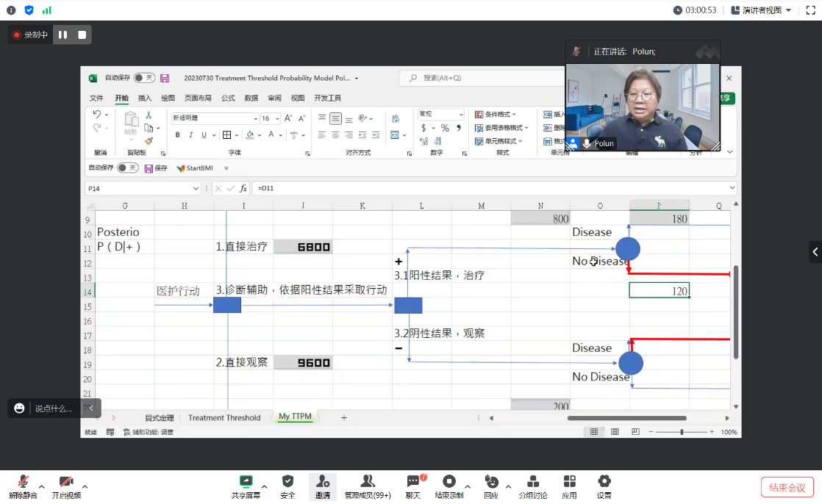The image size is (822, 504).
Task: Open the speaker view dropdown
Action: [789, 10]
